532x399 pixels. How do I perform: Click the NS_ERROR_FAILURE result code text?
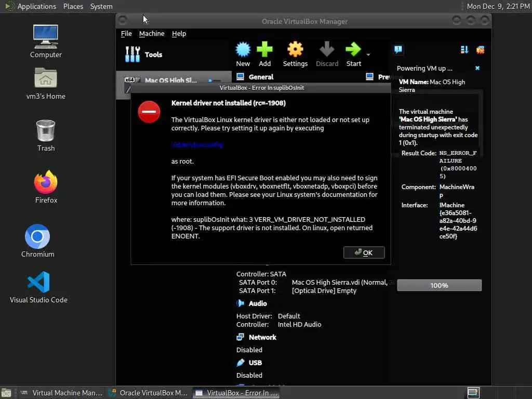[458, 165]
